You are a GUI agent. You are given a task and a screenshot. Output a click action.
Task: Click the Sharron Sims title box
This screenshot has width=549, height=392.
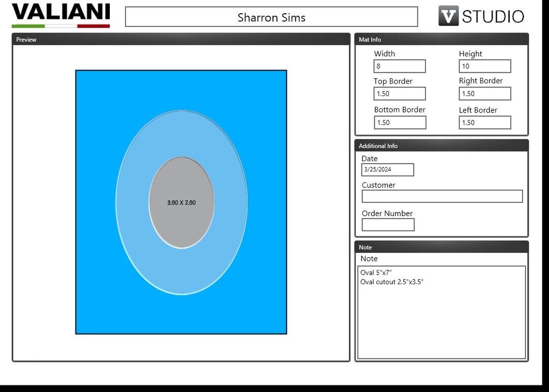point(271,16)
